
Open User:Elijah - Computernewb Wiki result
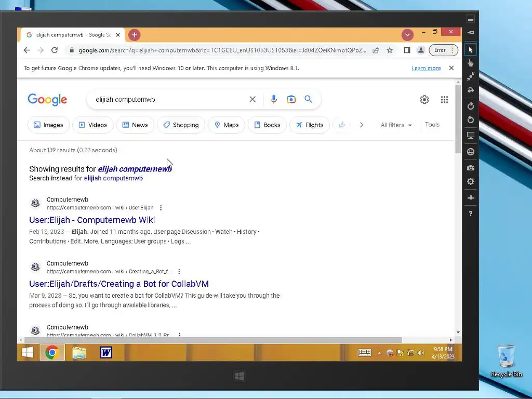tap(92, 220)
